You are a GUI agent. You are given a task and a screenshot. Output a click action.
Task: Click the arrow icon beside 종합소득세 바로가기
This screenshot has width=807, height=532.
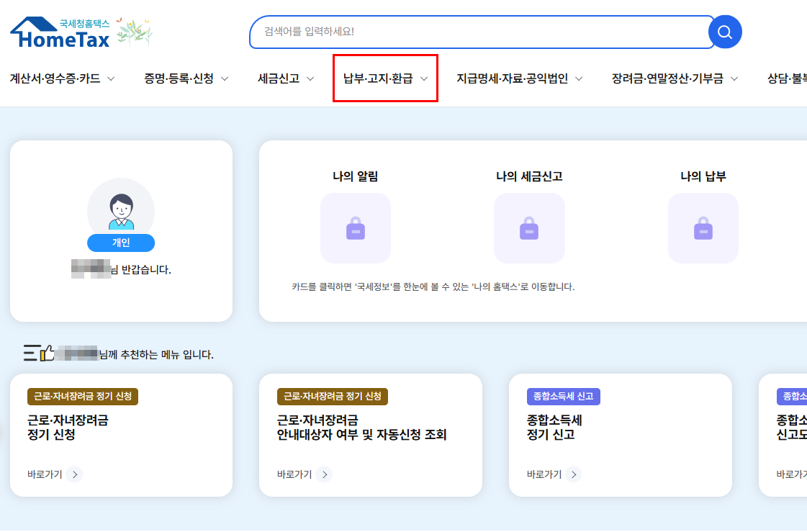pyautogui.click(x=573, y=474)
